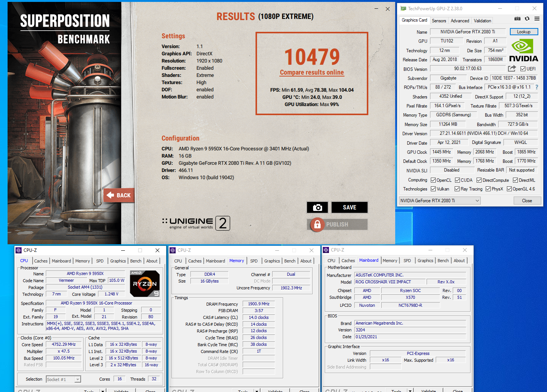
Task: Toggle the DirectCompute checkbox
Action: [x=479, y=180]
